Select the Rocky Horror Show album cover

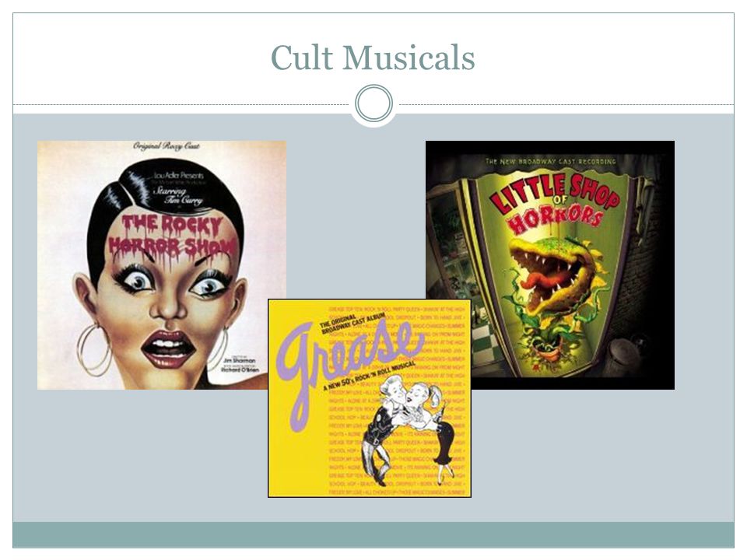(x=162, y=264)
